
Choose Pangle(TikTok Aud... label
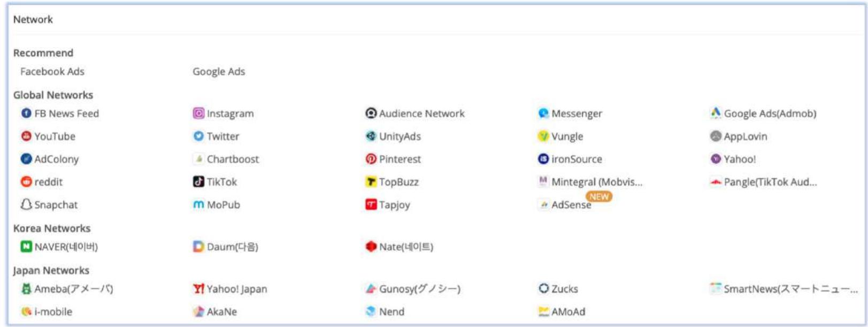[770, 182]
